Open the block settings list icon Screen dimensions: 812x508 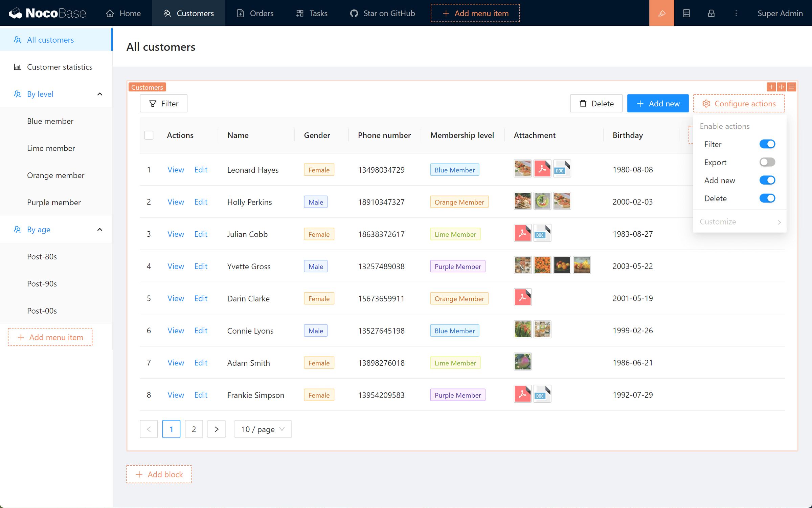[x=792, y=87]
